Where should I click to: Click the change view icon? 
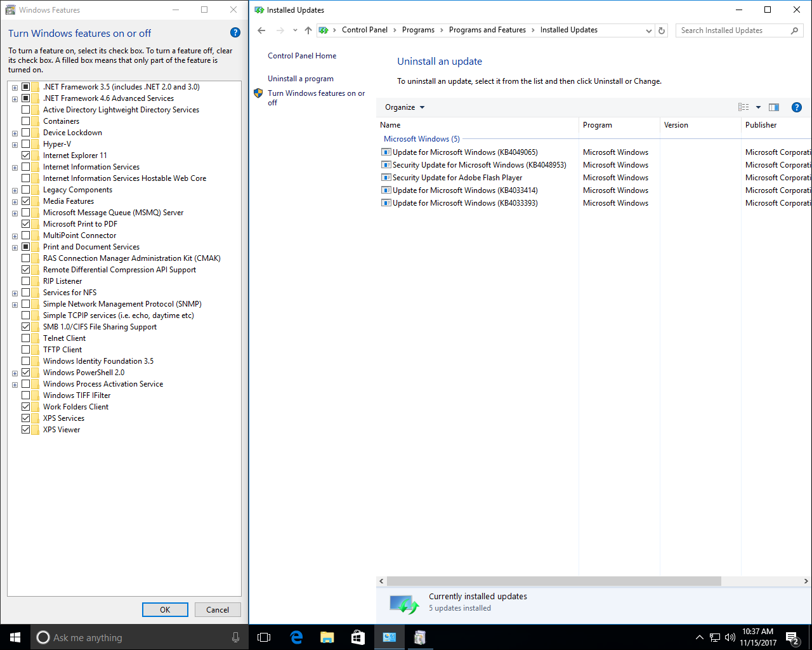click(x=743, y=107)
